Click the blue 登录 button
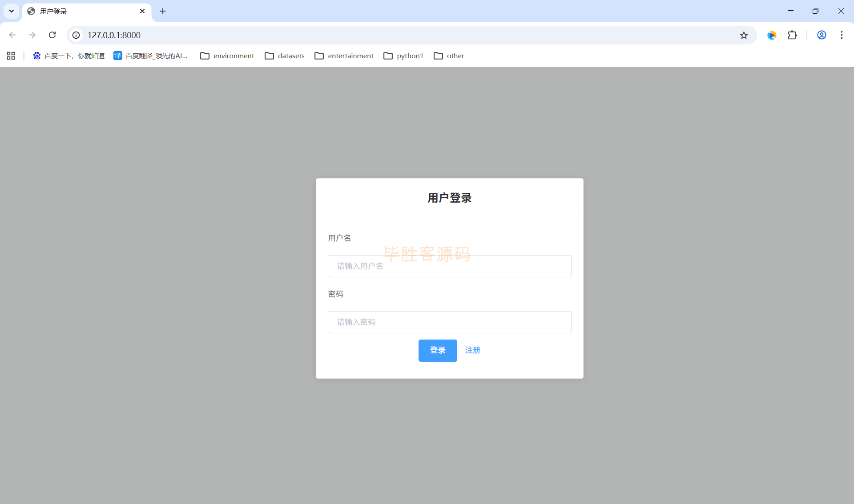 [x=438, y=350]
